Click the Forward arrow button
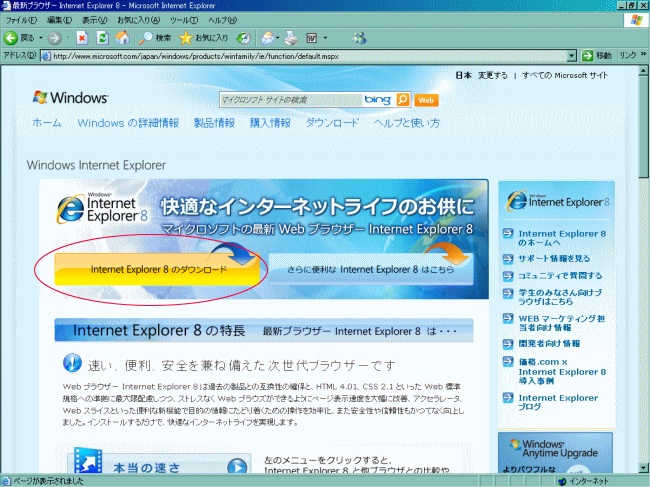 click(54, 38)
